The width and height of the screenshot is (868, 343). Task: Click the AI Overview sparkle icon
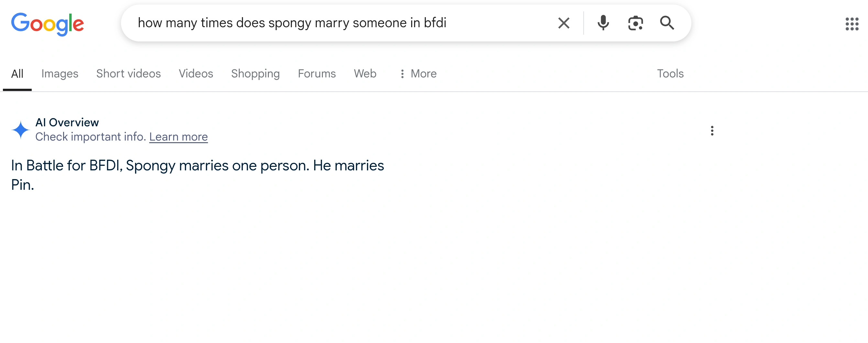coord(21,130)
